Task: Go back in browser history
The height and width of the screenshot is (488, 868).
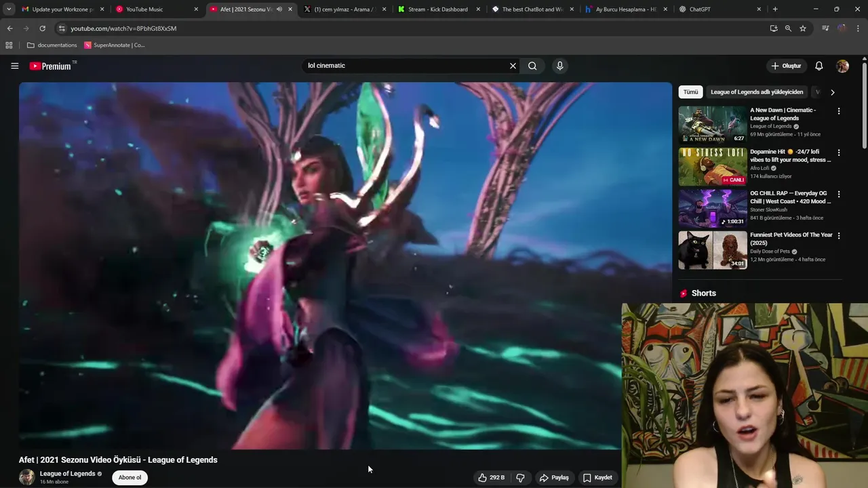Action: [x=9, y=28]
